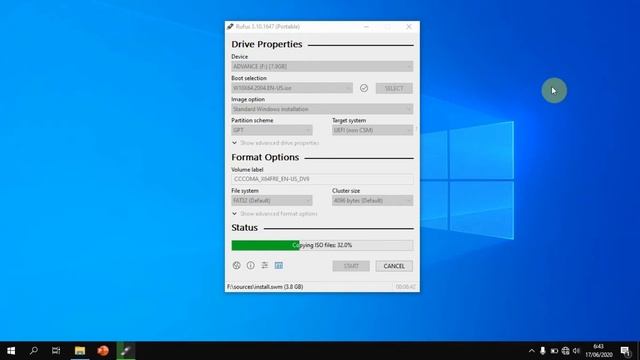Click the Drive Properties heading

tap(267, 44)
